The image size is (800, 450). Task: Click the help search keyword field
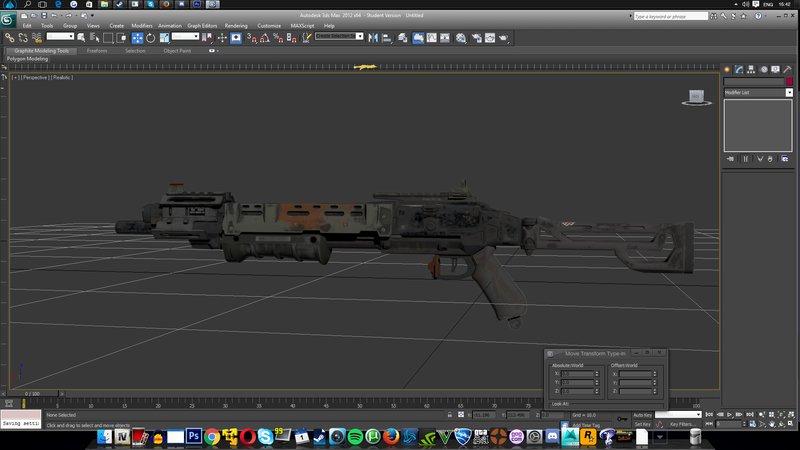click(x=670, y=16)
